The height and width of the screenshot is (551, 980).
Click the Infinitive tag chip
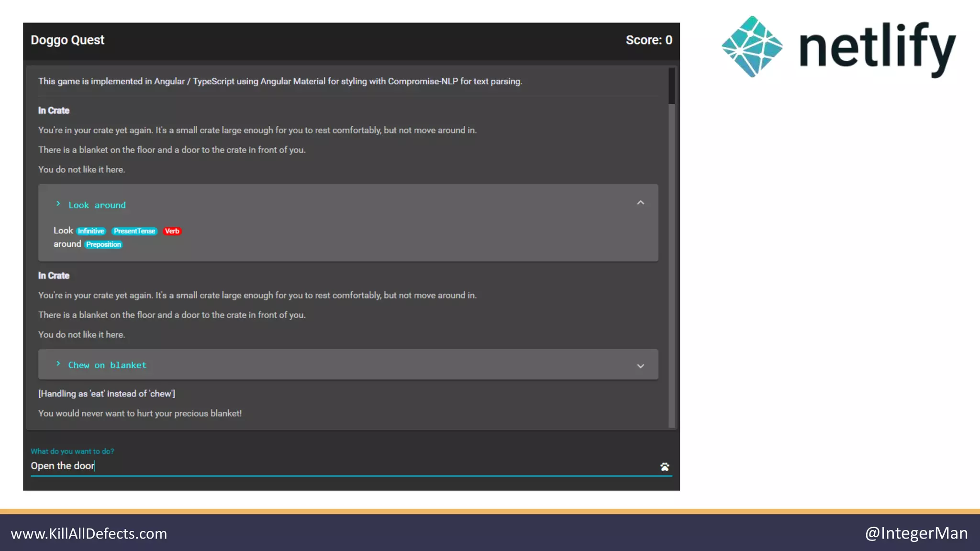coord(91,231)
